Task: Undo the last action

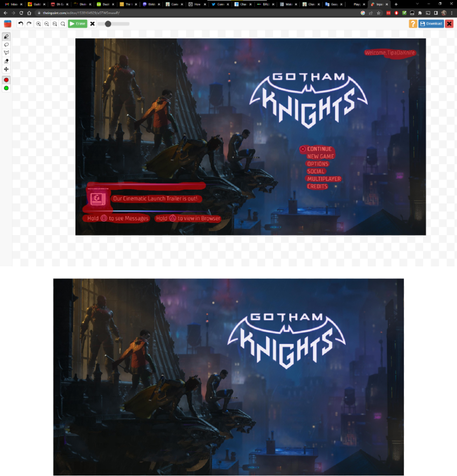Action: click(20, 24)
